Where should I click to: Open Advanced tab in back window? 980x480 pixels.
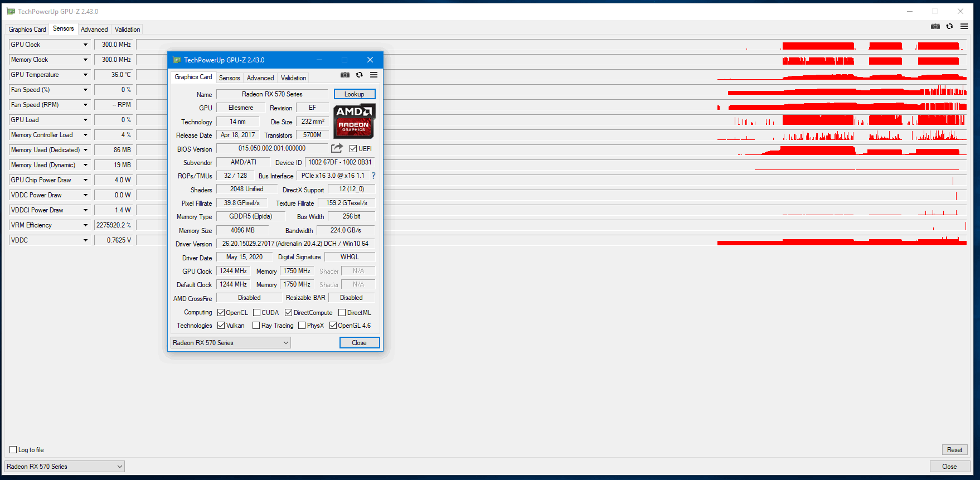point(94,30)
